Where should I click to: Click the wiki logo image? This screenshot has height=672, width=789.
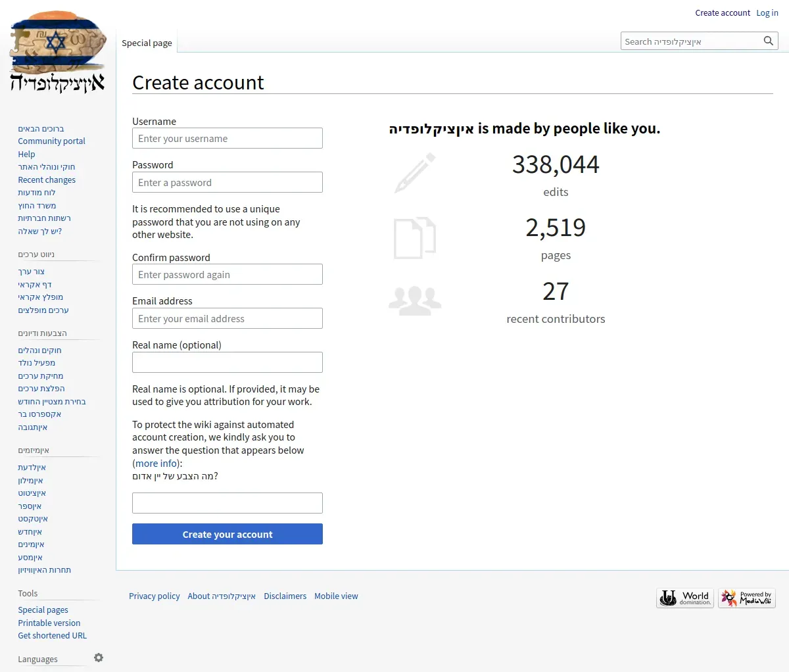(58, 53)
